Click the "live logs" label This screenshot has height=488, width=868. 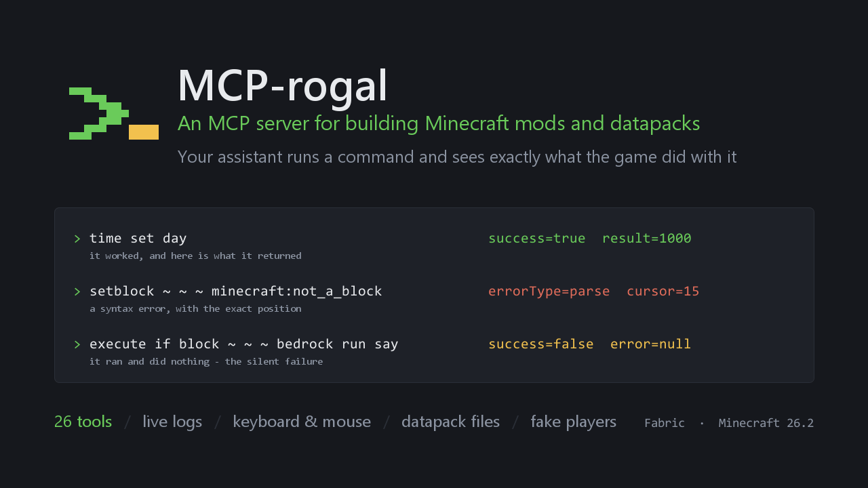(172, 422)
